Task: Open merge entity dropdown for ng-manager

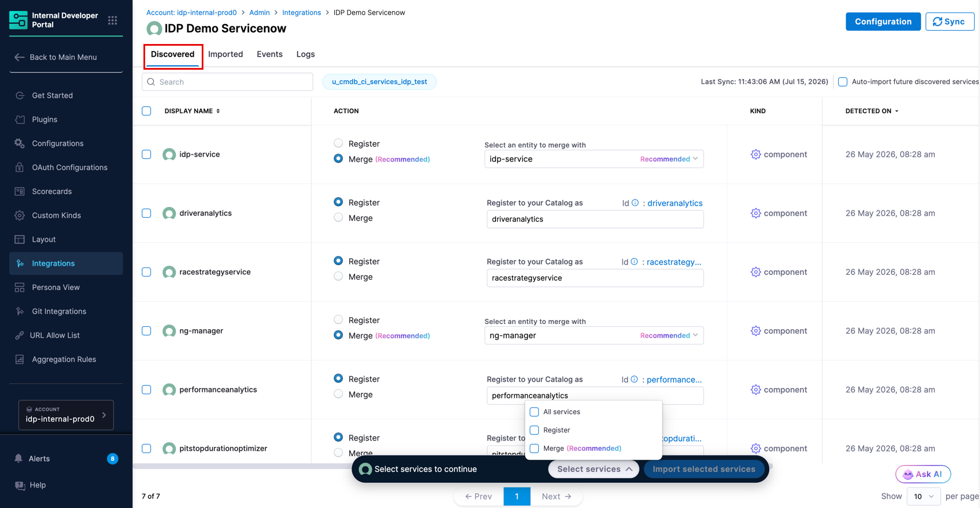Action: pyautogui.click(x=594, y=335)
